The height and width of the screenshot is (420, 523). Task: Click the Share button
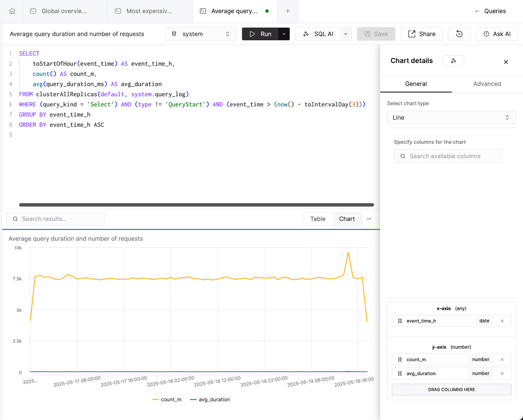(421, 34)
